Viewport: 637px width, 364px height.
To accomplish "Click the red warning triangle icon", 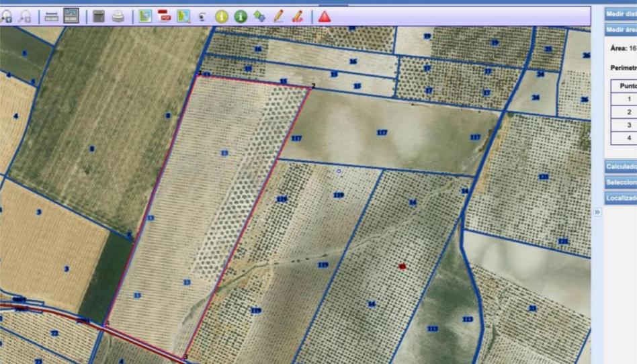I will click(x=325, y=17).
